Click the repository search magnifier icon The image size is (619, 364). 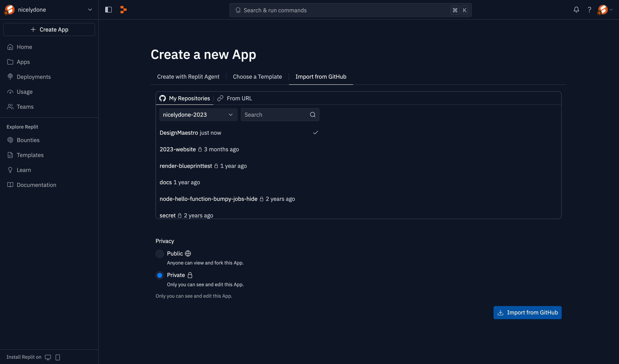click(313, 115)
